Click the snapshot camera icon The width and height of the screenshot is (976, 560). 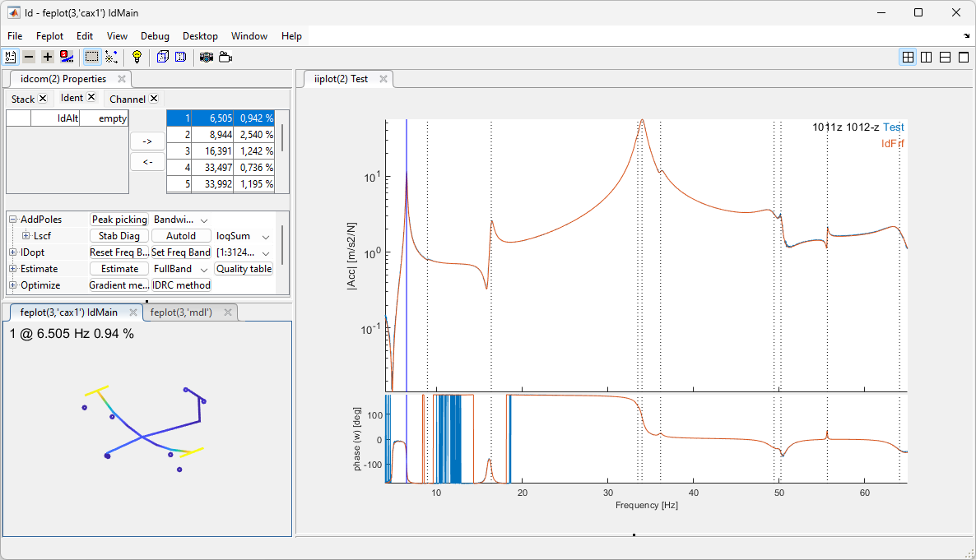point(206,57)
